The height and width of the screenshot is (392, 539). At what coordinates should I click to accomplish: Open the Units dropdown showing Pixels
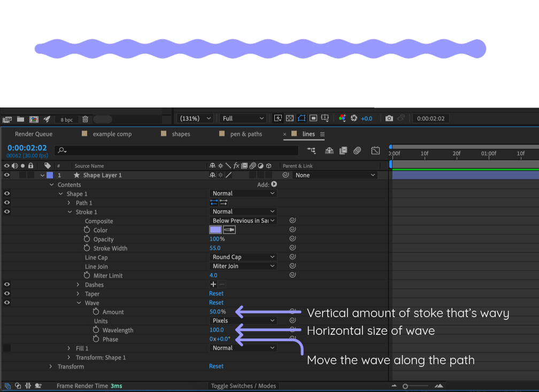(x=243, y=320)
